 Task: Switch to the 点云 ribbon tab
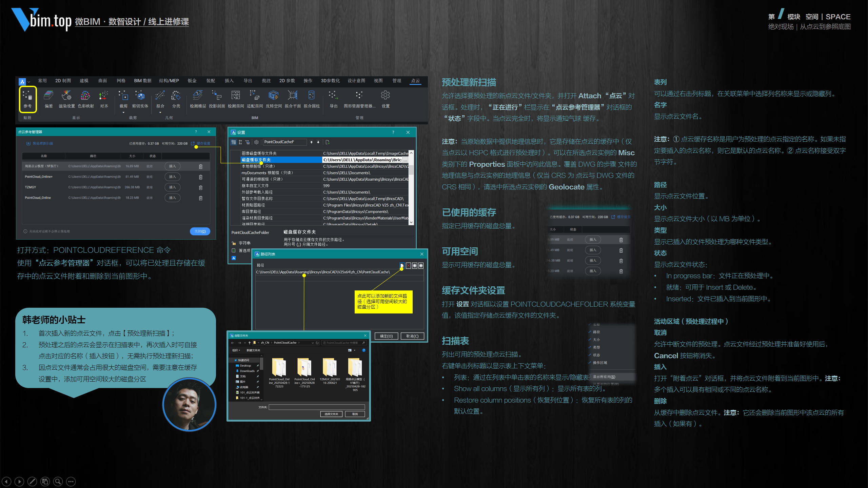pyautogui.click(x=415, y=81)
